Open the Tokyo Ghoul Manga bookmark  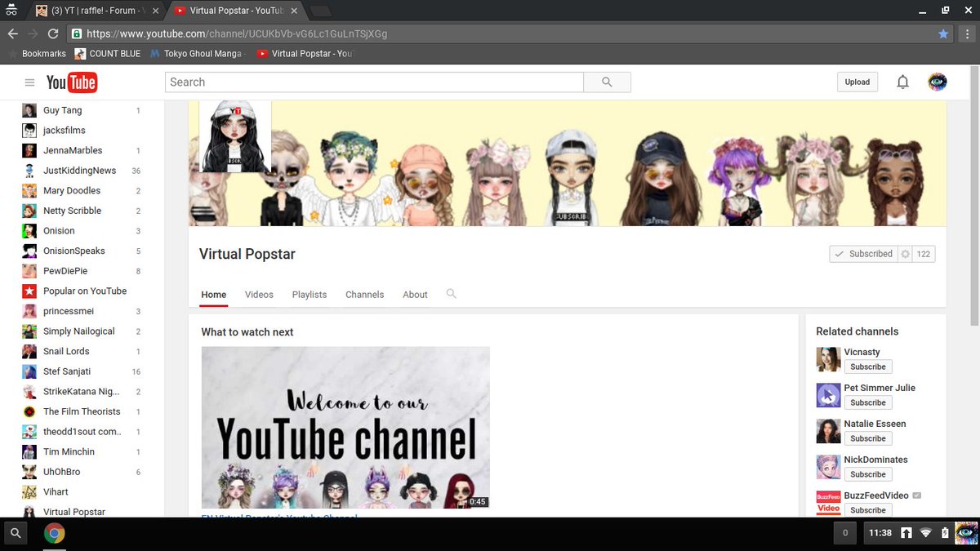198,54
